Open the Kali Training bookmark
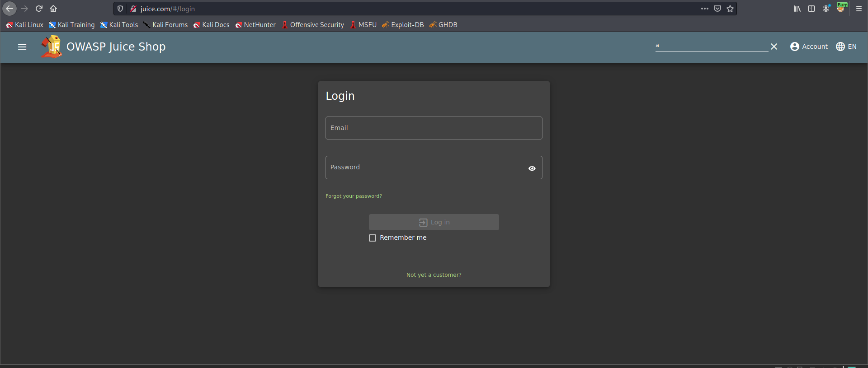Viewport: 868px width, 368px height. pos(71,25)
